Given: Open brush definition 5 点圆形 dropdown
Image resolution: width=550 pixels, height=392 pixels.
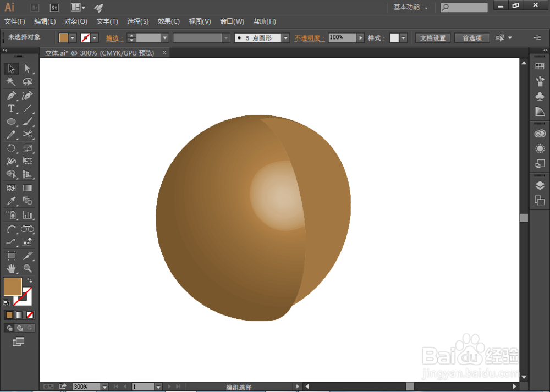Looking at the screenshot, I should pyautogui.click(x=286, y=38).
